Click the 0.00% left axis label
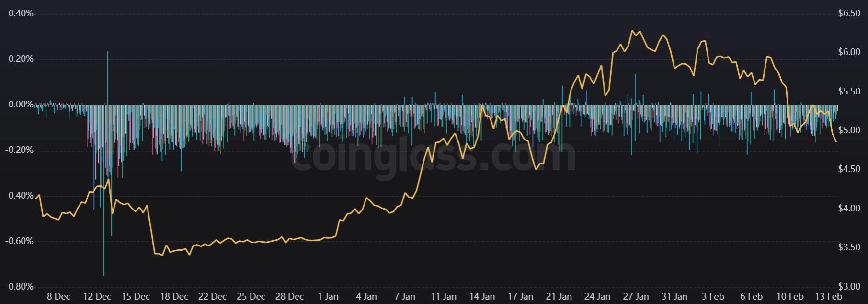868x304 pixels. [21, 105]
